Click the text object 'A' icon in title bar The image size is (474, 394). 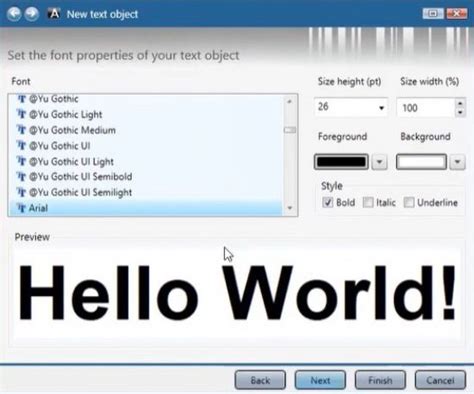(54, 14)
